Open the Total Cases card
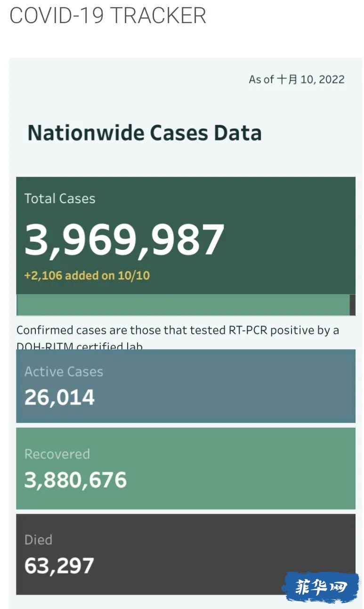 pyautogui.click(x=186, y=235)
